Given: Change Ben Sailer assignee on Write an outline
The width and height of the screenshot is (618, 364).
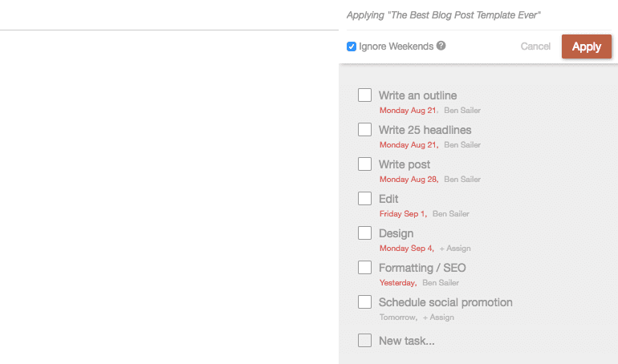Looking at the screenshot, I should [462, 111].
